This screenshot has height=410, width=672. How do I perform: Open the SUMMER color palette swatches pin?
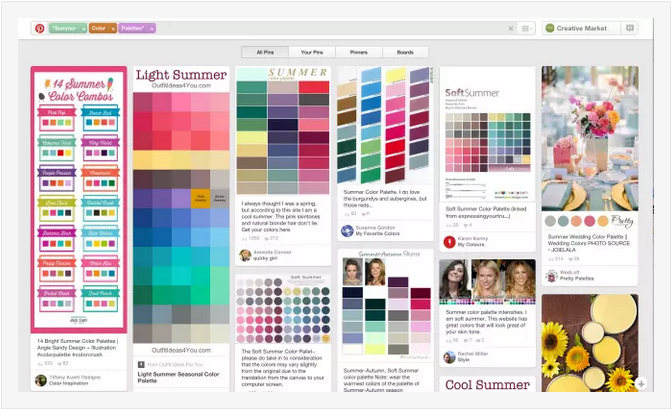tap(283, 130)
